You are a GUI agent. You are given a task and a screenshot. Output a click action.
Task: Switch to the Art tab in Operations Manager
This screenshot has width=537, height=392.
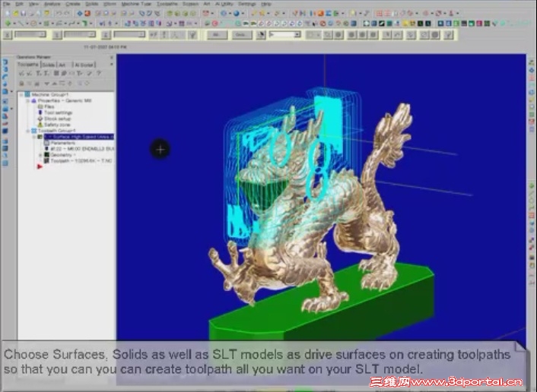62,65
